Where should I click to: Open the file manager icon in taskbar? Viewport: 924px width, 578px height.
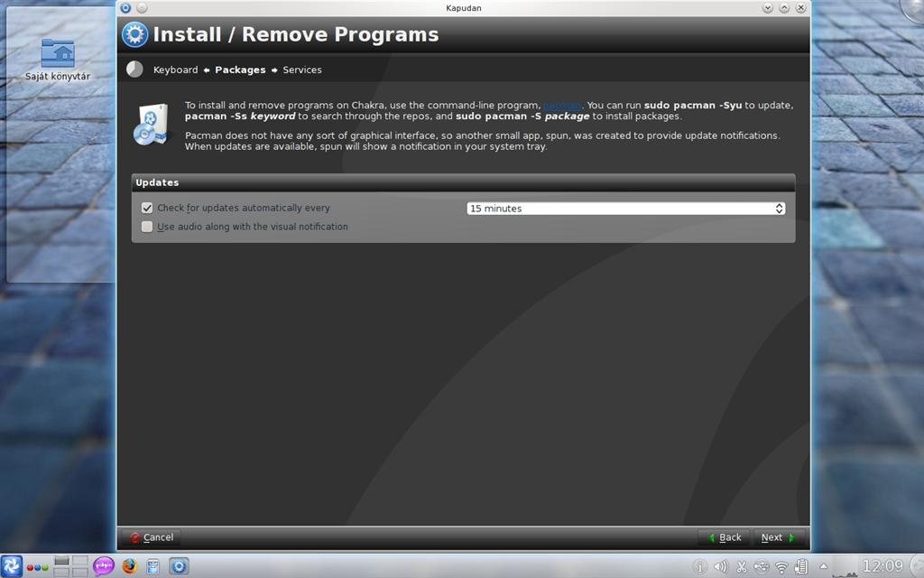[x=153, y=567]
